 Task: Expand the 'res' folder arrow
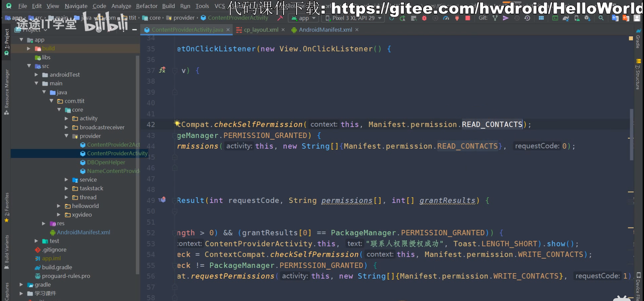pos(44,223)
